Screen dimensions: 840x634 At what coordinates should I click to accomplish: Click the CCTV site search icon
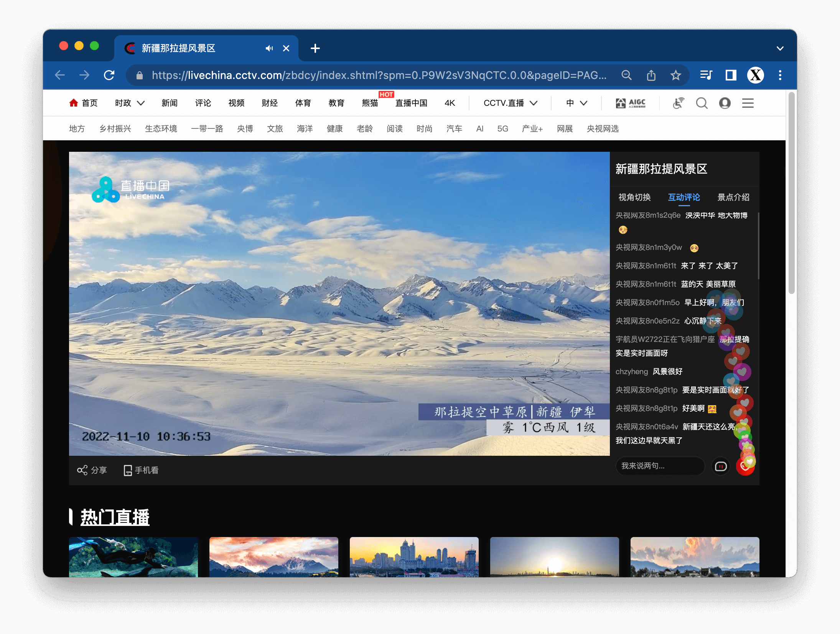point(702,103)
